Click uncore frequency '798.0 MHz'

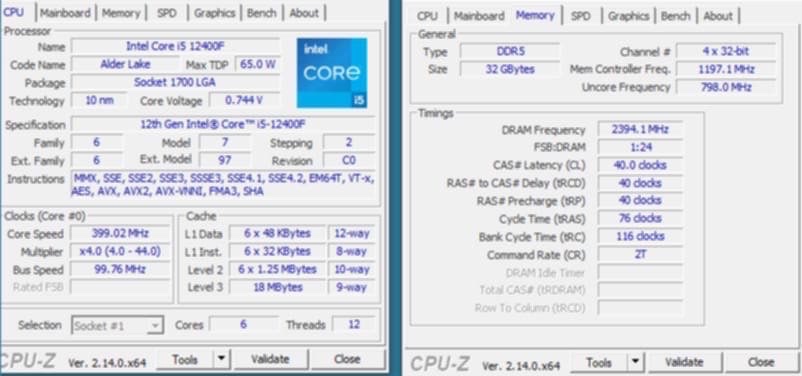click(x=726, y=87)
